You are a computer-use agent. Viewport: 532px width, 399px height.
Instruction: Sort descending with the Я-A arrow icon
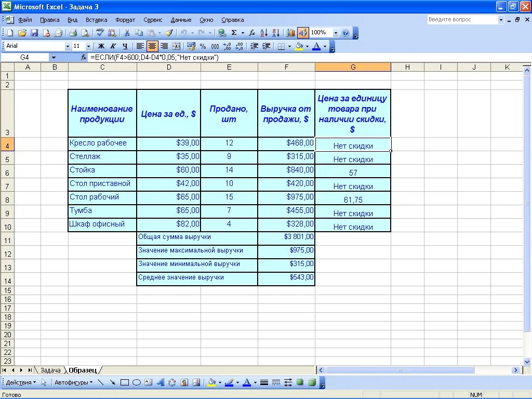coord(276,33)
